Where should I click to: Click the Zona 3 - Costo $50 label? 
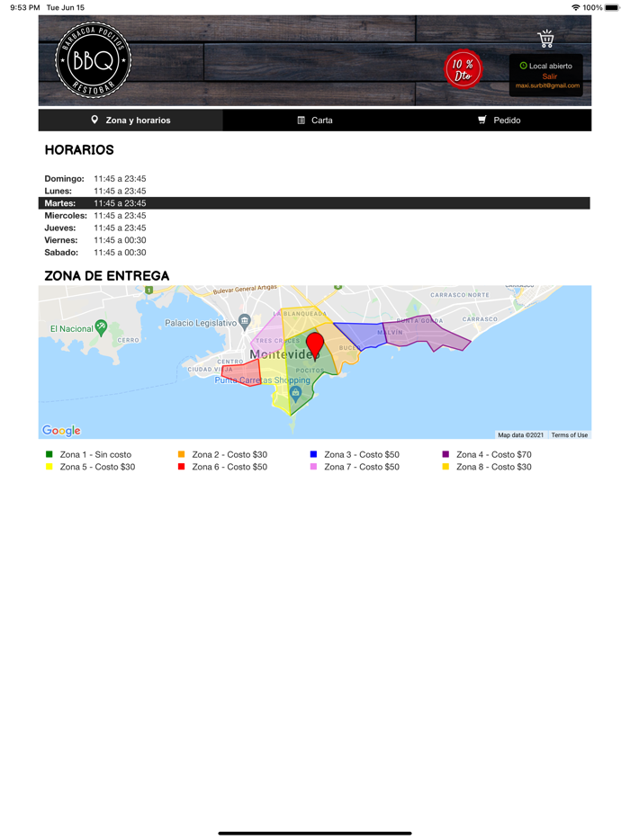pos(362,454)
